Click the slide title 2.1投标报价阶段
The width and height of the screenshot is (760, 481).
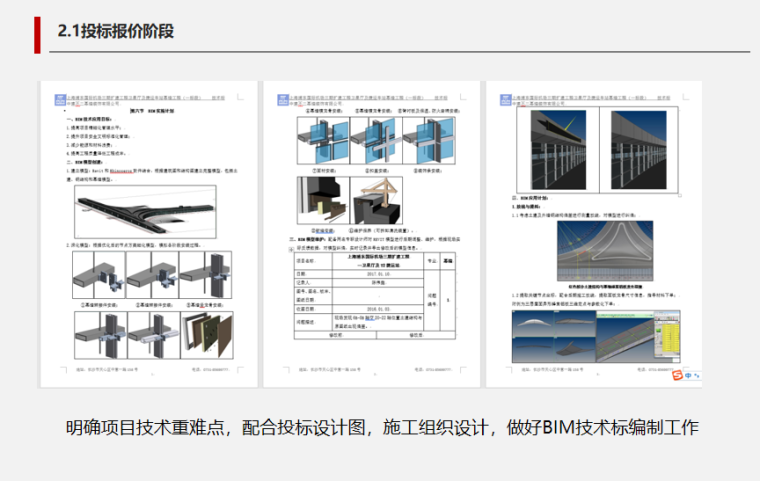[x=116, y=31]
